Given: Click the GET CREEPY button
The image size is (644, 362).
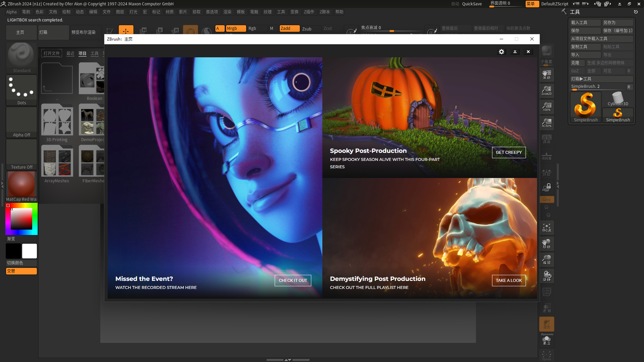Looking at the screenshot, I should point(509,152).
